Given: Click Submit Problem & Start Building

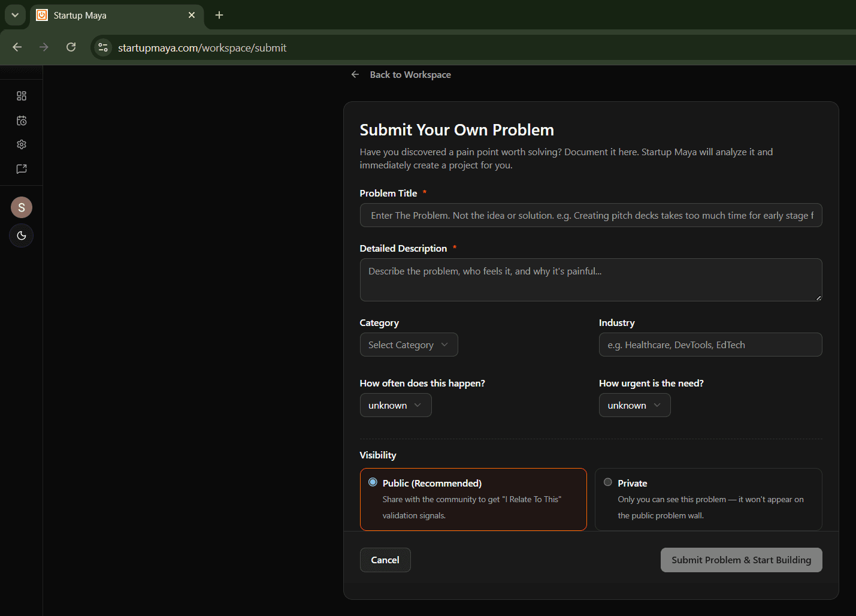Looking at the screenshot, I should tap(741, 560).
